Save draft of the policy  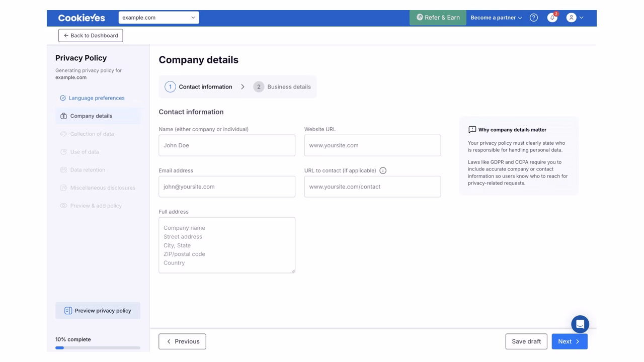click(x=526, y=341)
